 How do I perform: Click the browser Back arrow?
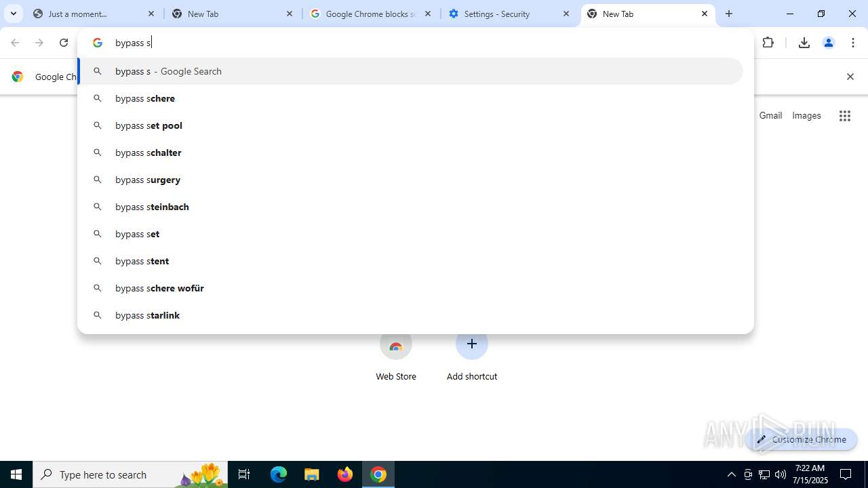15,43
